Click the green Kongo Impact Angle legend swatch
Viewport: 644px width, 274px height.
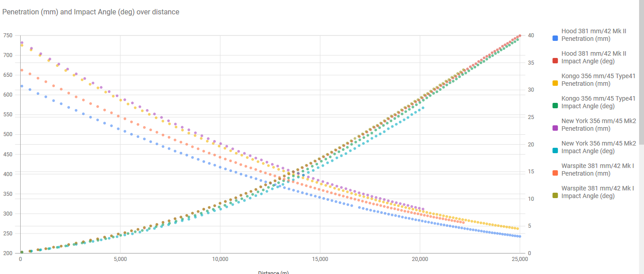(555, 106)
